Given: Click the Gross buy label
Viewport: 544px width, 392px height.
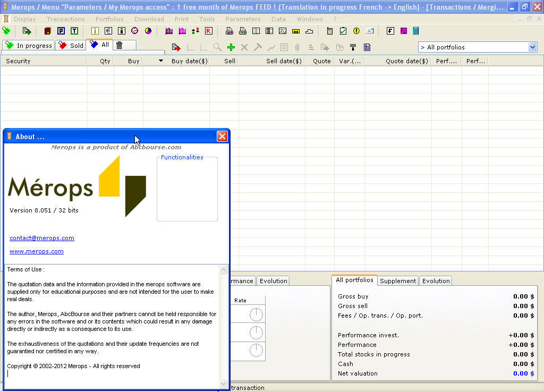Looking at the screenshot, I should (353, 296).
